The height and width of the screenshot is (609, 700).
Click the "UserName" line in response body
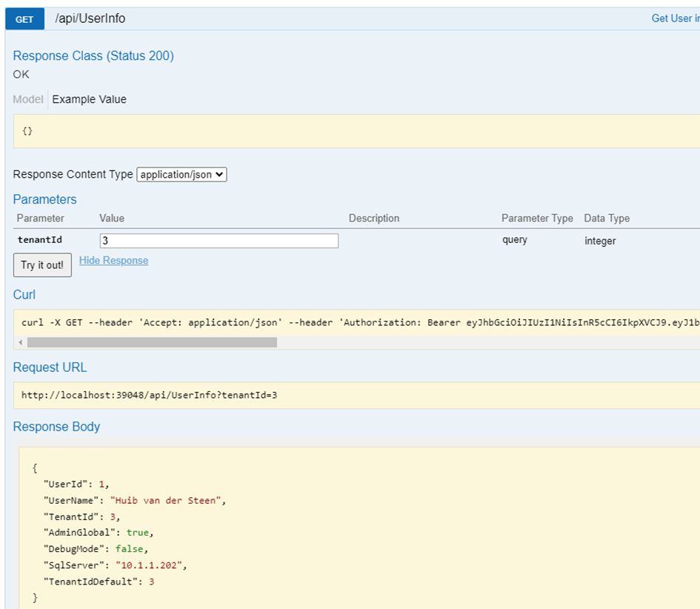coord(135,501)
